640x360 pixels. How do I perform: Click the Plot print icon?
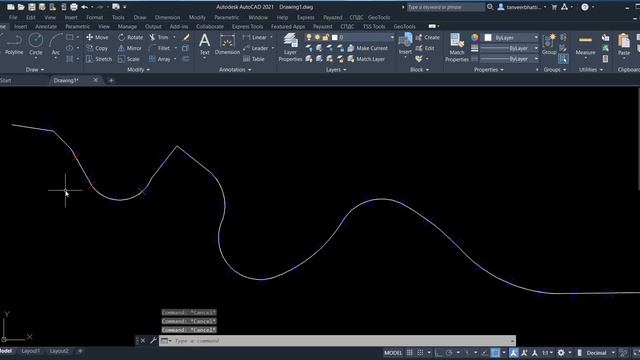74,7
